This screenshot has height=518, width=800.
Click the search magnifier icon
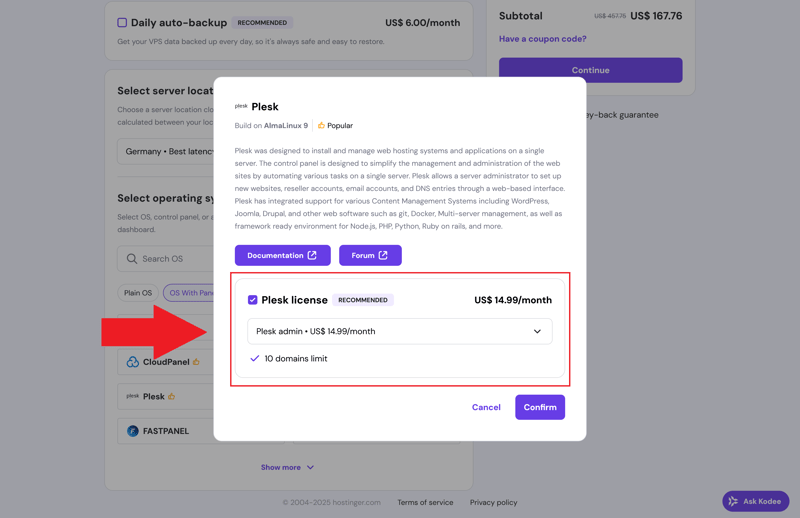click(x=132, y=259)
